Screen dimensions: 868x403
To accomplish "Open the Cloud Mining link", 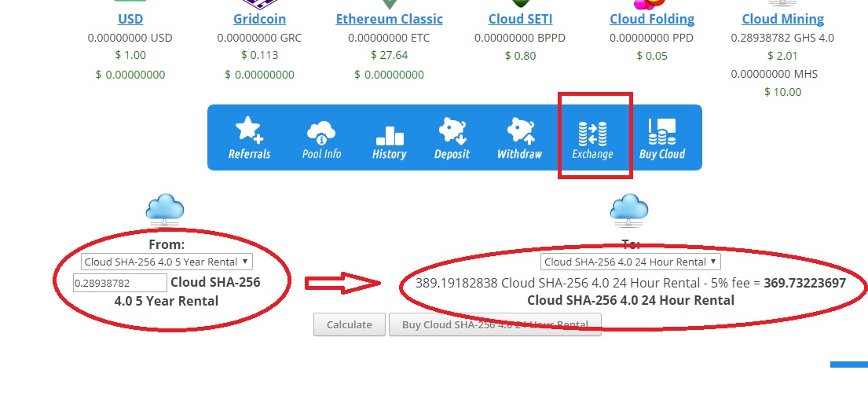I will [x=782, y=19].
